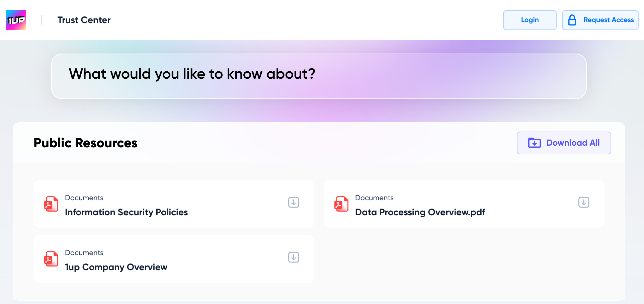This screenshot has width=644, height=304.
Task: Open the 1up Company Overview title
Action: tap(116, 267)
